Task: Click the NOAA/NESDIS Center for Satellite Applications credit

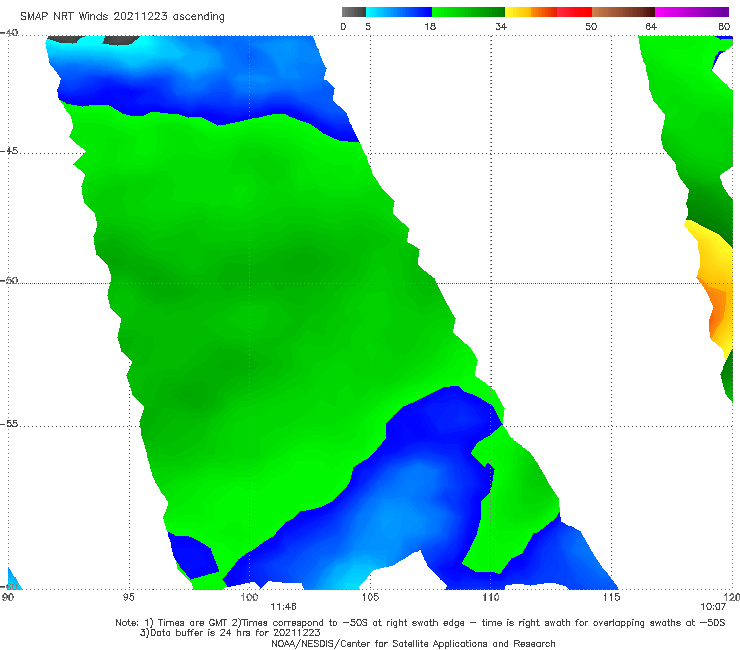Action: click(x=413, y=643)
